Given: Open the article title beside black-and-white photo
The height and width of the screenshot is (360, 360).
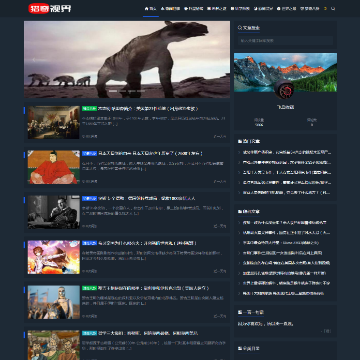Looking at the screenshot, I should [147, 198].
